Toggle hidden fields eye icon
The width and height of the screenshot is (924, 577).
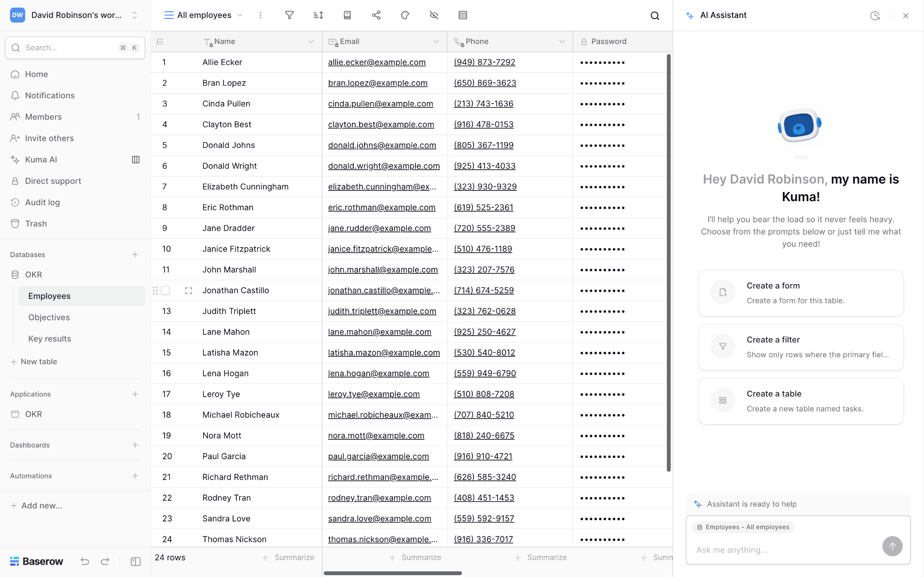434,15
